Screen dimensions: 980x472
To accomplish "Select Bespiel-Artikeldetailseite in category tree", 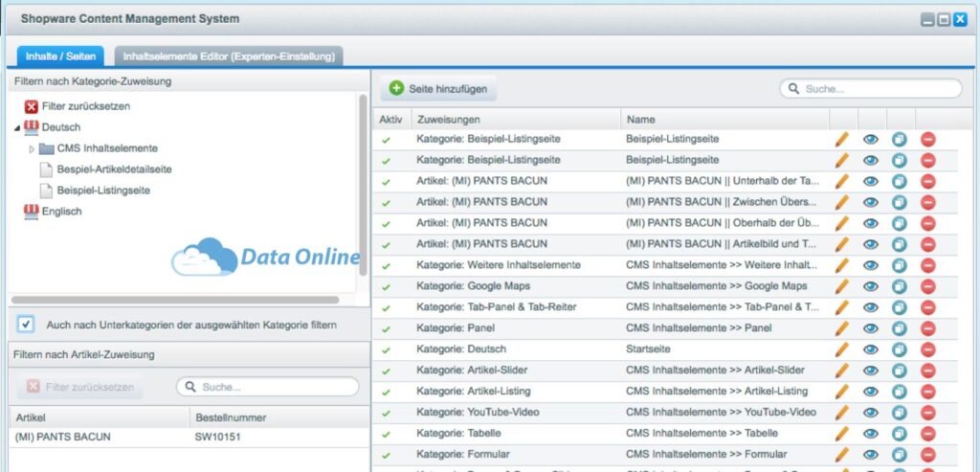I will (x=115, y=169).
